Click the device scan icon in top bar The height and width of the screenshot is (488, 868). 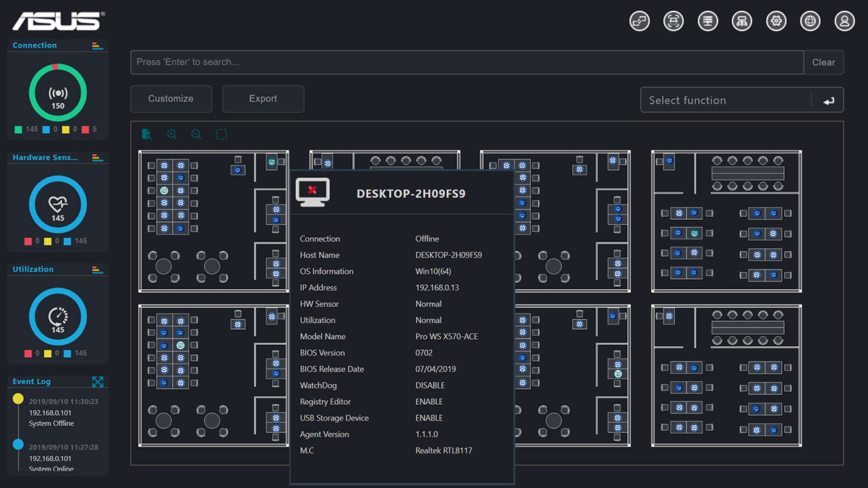pyautogui.click(x=673, y=22)
